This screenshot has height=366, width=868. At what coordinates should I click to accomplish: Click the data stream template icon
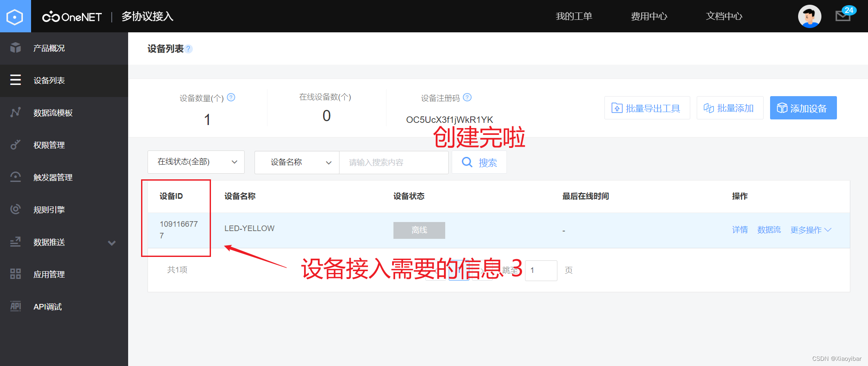click(x=16, y=113)
